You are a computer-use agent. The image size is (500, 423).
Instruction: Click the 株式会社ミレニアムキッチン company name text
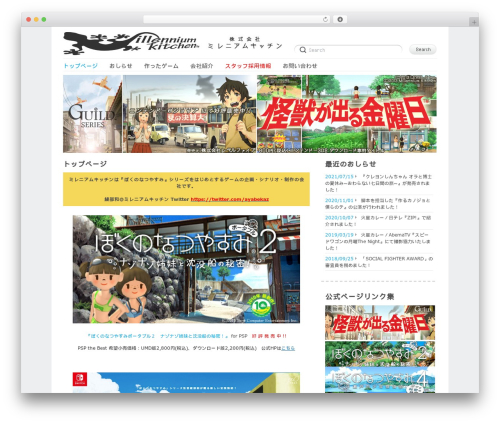(x=245, y=43)
